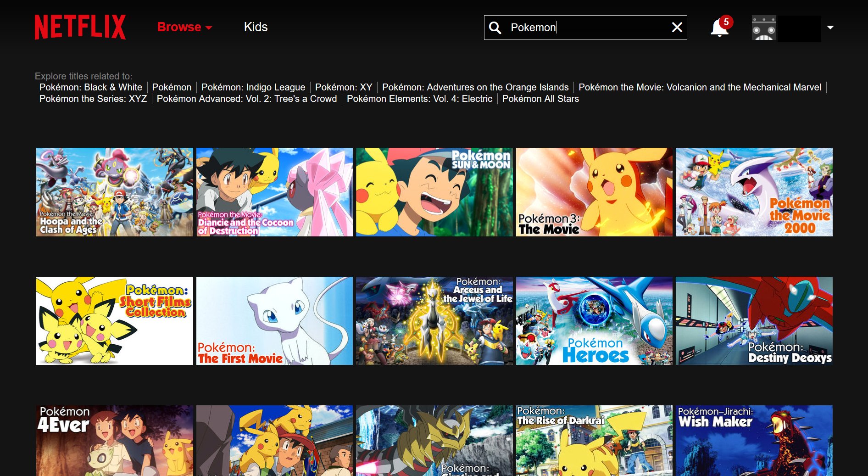Click the search magnifier icon

(x=495, y=28)
